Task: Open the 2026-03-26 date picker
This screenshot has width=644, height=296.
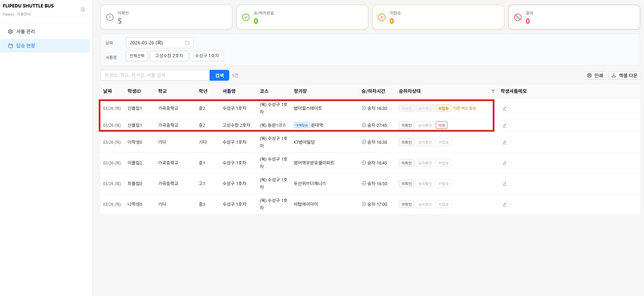Action: coord(159,43)
